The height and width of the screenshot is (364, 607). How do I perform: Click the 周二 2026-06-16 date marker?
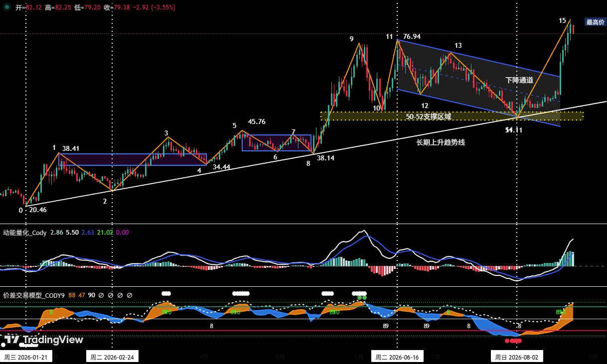click(x=397, y=357)
